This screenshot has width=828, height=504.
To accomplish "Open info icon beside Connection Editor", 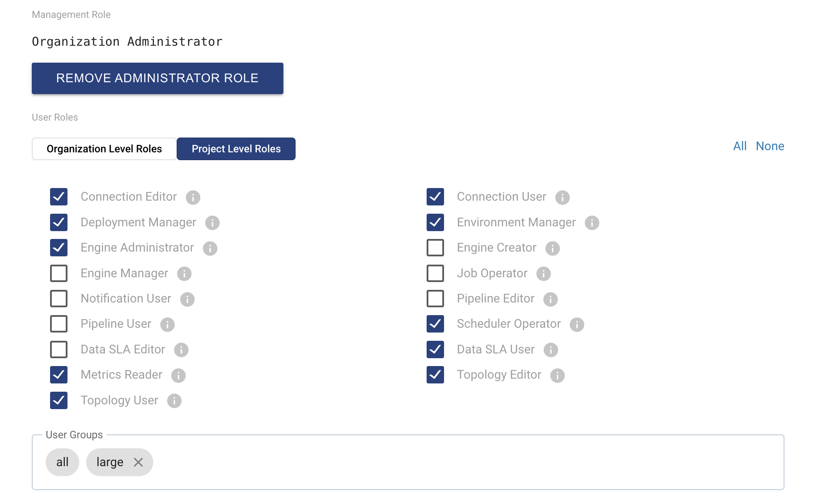I will tap(193, 198).
